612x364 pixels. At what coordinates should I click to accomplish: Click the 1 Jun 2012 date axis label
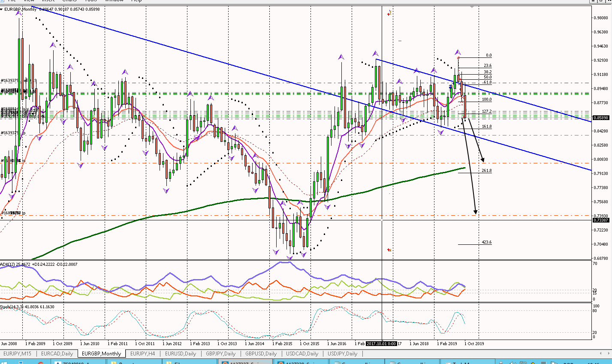coord(172,343)
